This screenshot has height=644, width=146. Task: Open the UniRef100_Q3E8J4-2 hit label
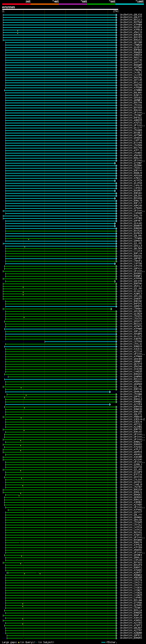tap(132, 419)
